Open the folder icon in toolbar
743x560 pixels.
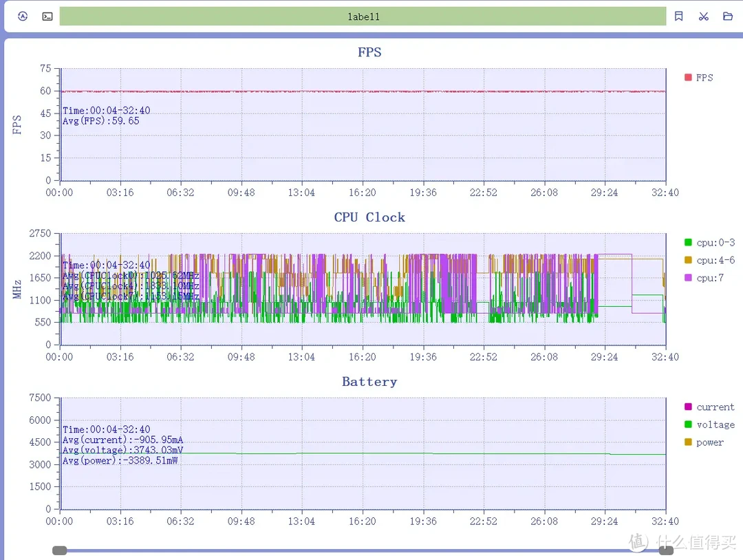(728, 17)
